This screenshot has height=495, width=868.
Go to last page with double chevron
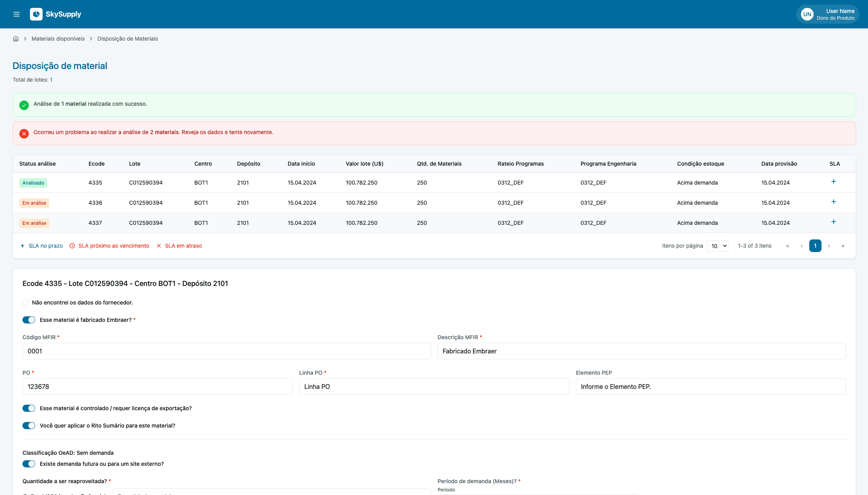(843, 246)
